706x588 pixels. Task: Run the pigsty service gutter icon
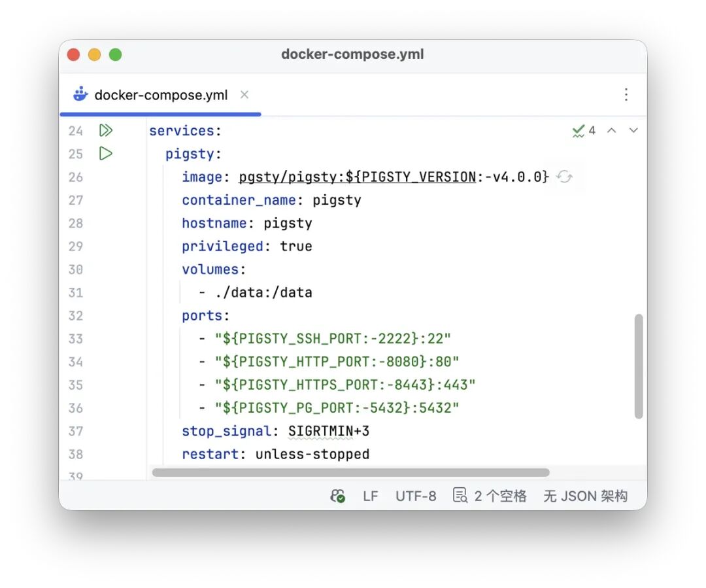point(106,154)
